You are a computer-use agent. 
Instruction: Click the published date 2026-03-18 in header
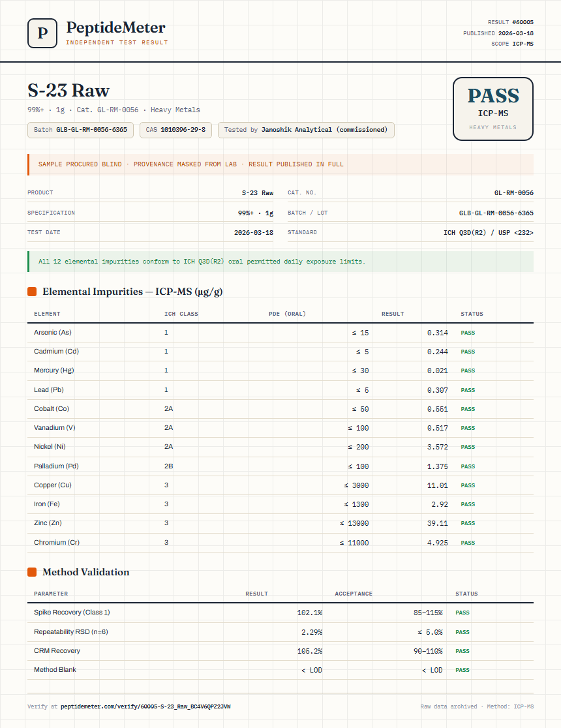pyautogui.click(x=516, y=33)
